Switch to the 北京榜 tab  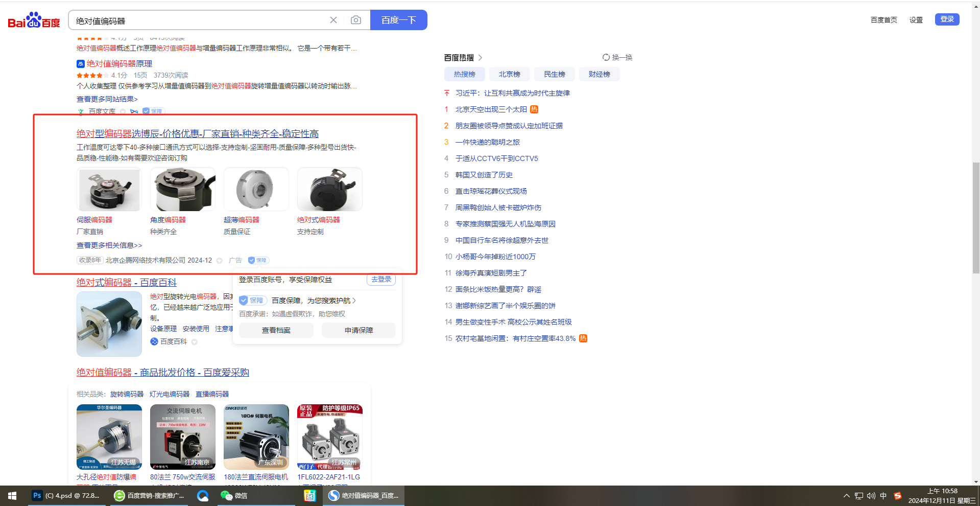coord(510,74)
